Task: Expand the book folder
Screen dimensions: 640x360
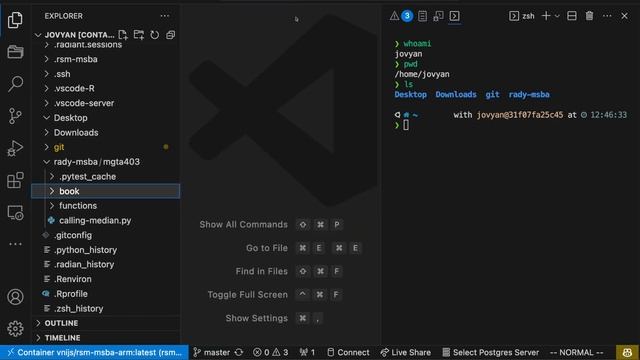Action: [106, 191]
